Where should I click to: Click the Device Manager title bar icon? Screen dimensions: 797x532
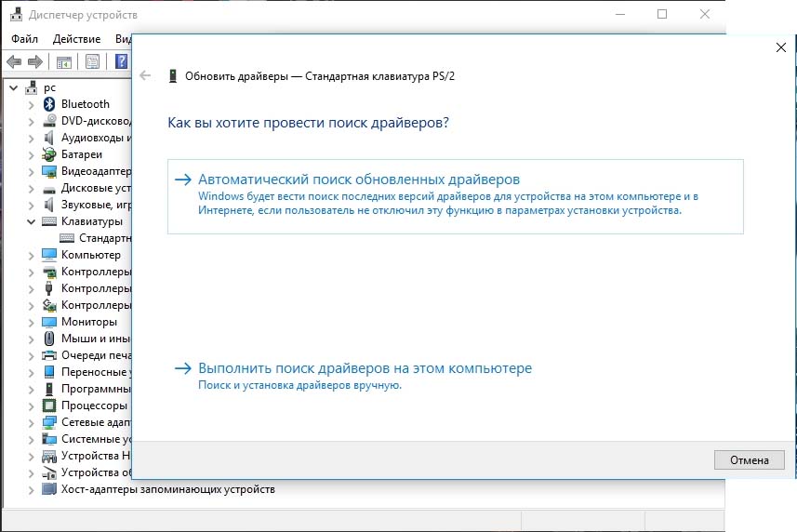click(x=16, y=14)
